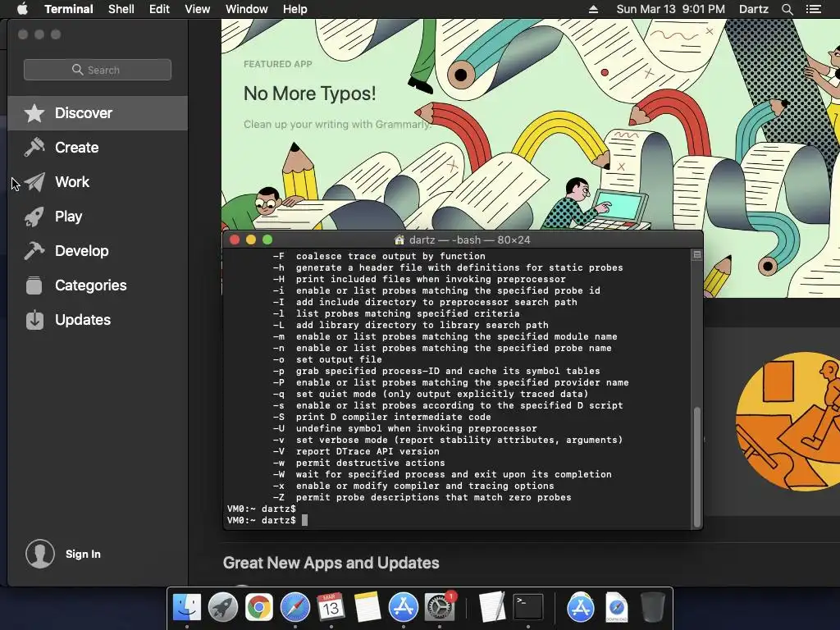Open Calendar from the Dock
840x630 pixels.
click(331, 608)
